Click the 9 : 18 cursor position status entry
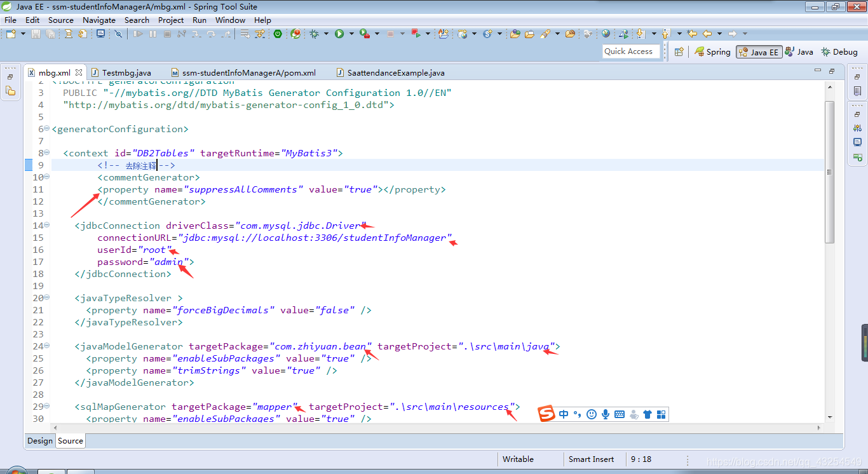The image size is (868, 474). (x=641, y=459)
